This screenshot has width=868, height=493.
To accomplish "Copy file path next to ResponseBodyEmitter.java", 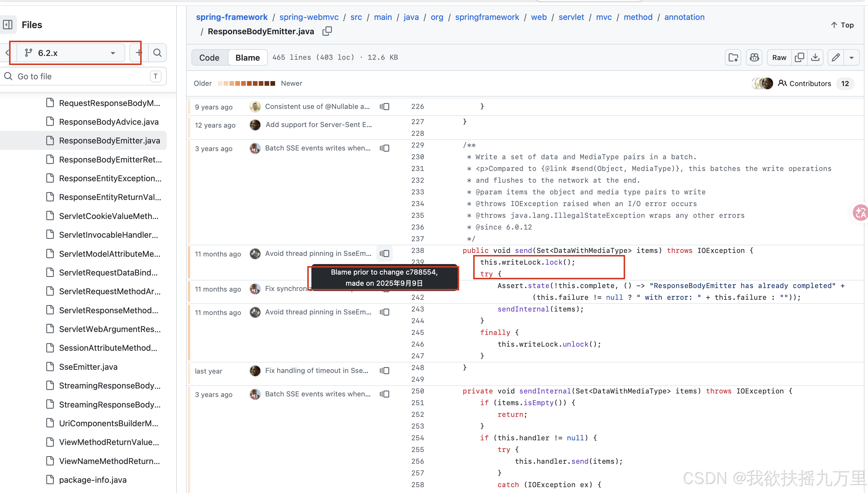I will click(327, 32).
